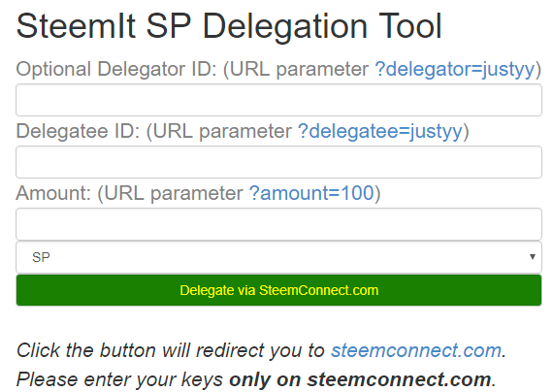Open the ?delegatee=justyy URL parameter link
This screenshot has height=392, width=553.
click(x=380, y=131)
